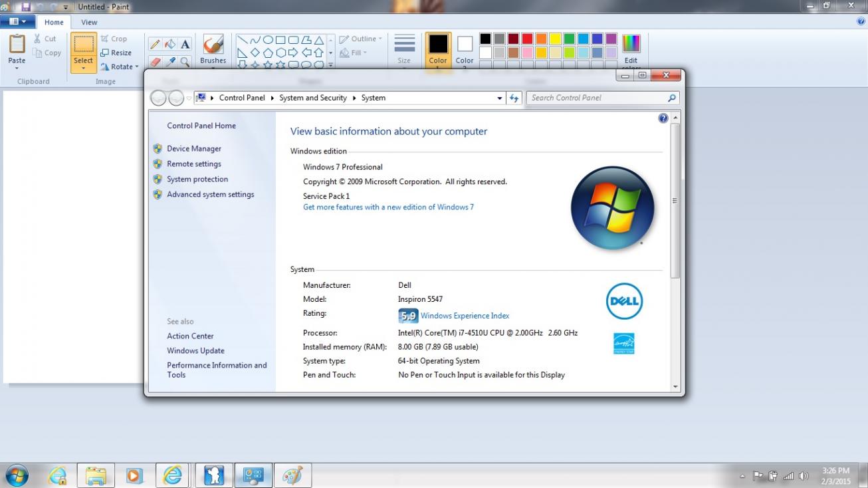The height and width of the screenshot is (488, 868).
Task: Open the shape Outline dropdown
Action: pyautogui.click(x=361, y=39)
